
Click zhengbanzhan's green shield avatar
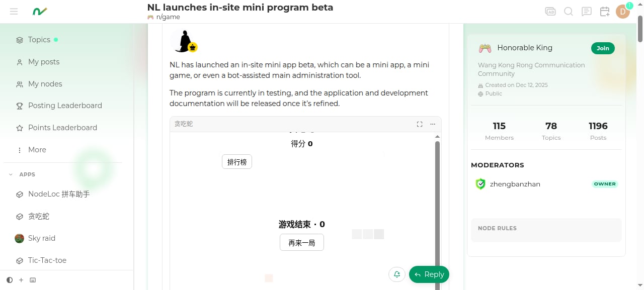click(x=480, y=184)
